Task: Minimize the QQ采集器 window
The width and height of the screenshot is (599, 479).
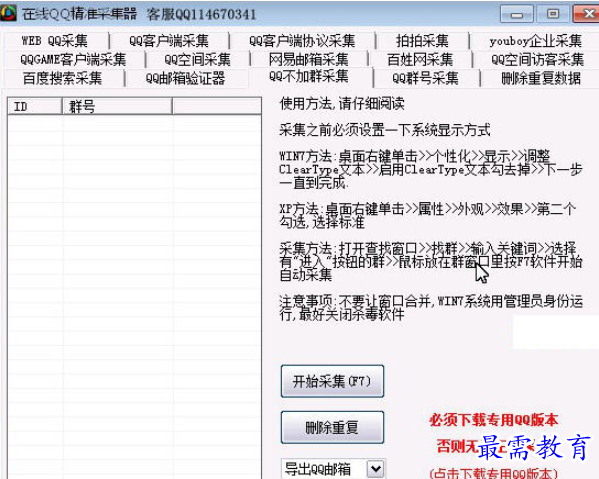Action: (x=516, y=14)
